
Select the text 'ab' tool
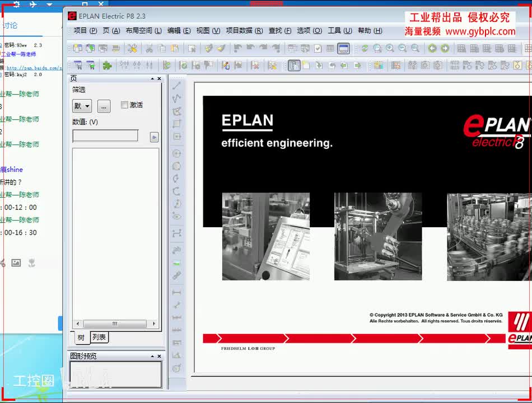pos(176,250)
